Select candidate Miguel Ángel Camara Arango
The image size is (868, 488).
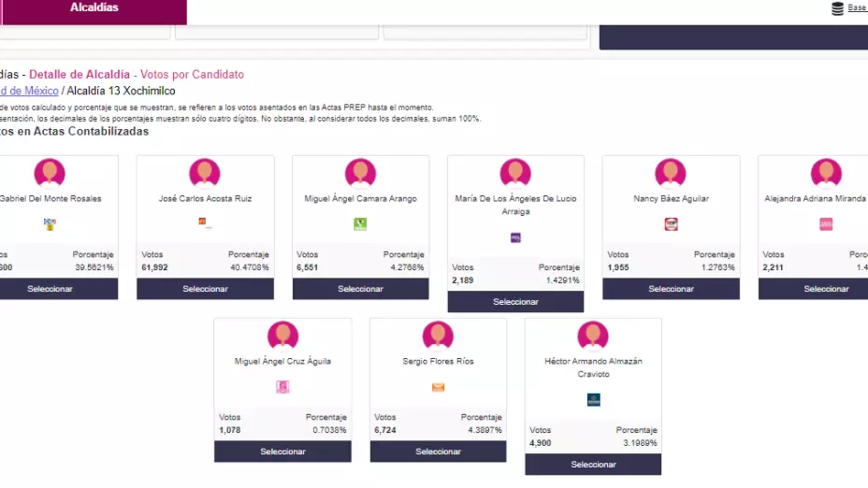[360, 289]
